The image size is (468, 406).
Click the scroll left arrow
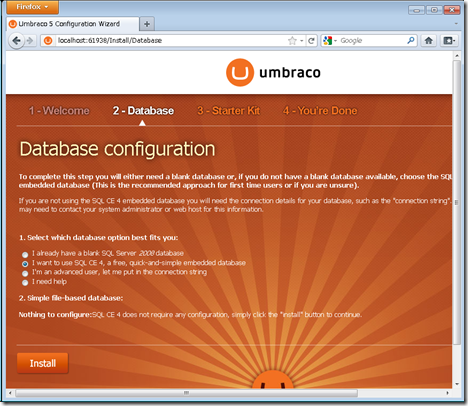(x=10, y=393)
